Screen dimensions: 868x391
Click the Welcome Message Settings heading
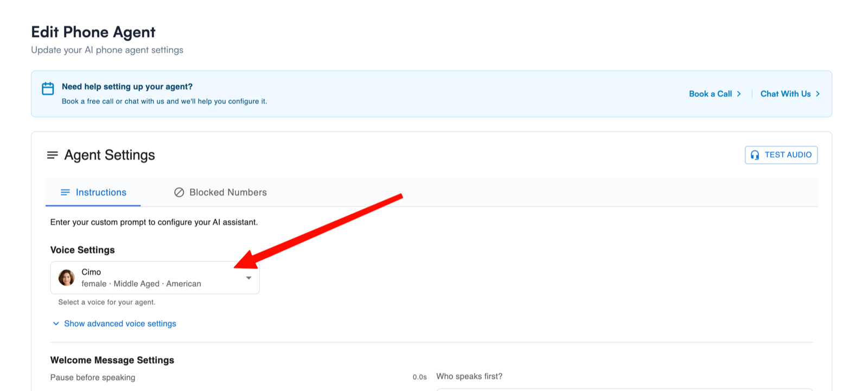[x=112, y=360]
